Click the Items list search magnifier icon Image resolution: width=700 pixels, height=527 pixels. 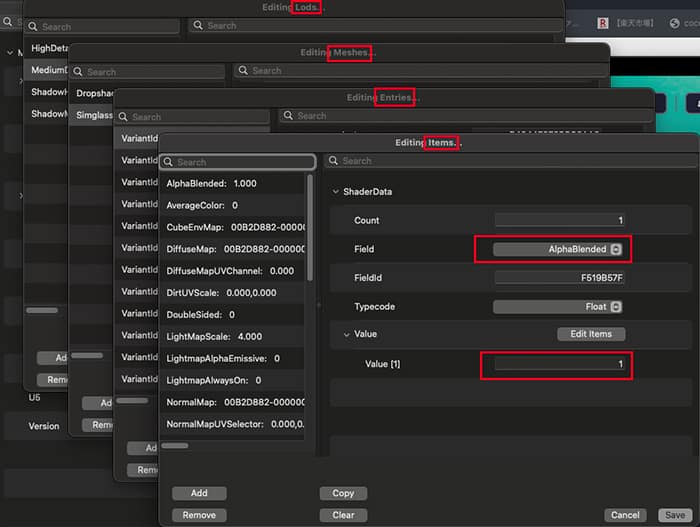point(169,162)
